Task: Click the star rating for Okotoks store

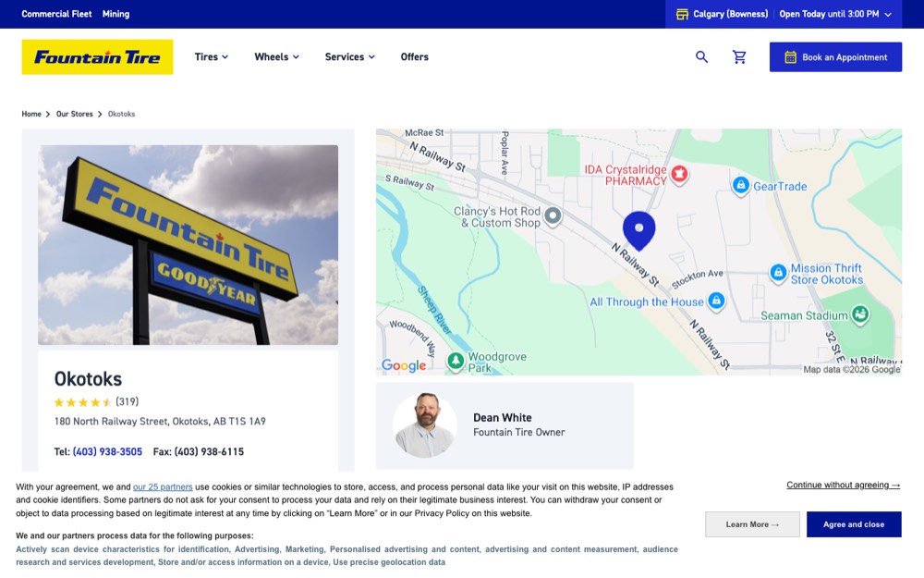Action: click(82, 402)
